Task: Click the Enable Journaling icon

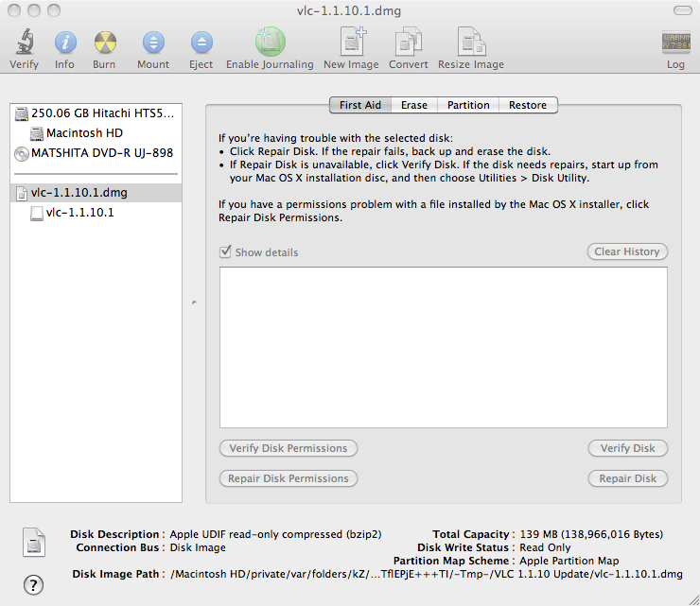Action: point(271,42)
